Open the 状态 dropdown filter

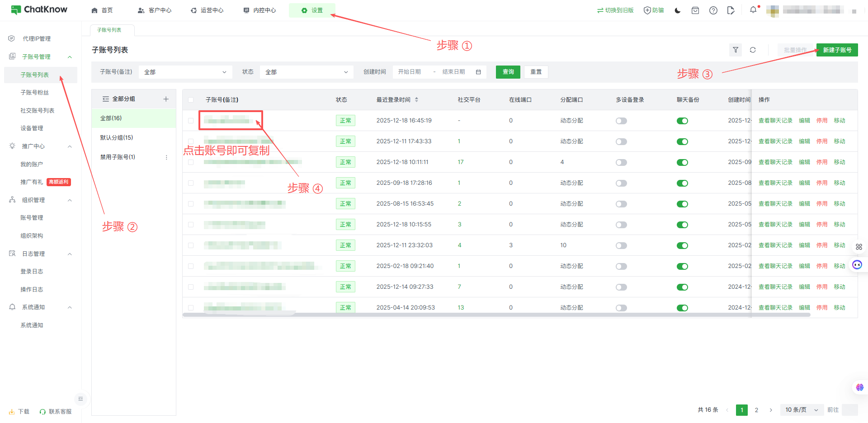pos(306,72)
